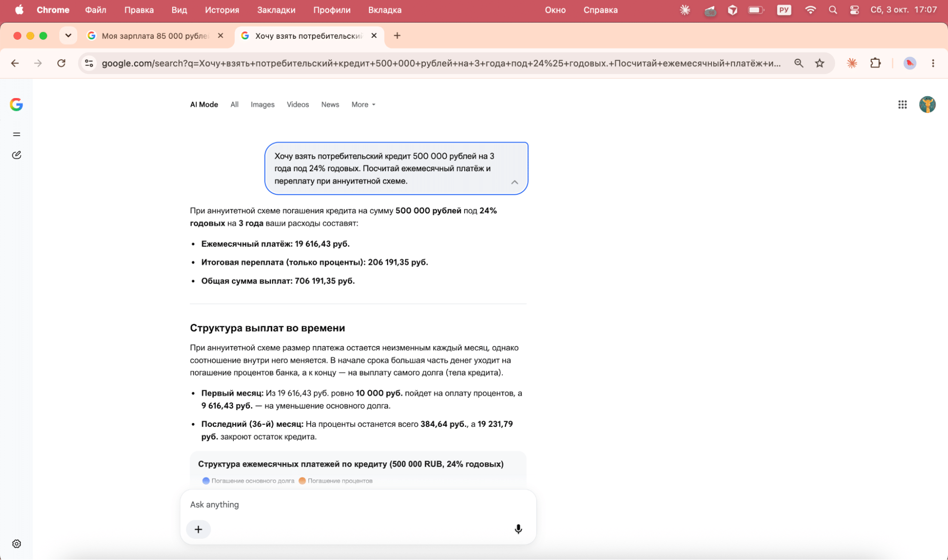Viewport: 948px width, 560px height.
Task: Start a new chat with the pencil icon
Action: [x=17, y=155]
